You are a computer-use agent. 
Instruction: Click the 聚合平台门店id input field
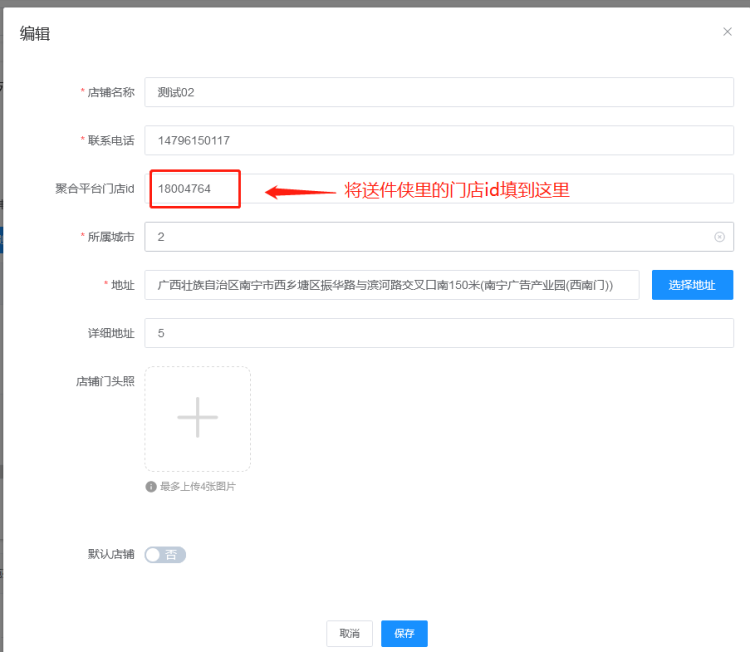click(x=439, y=188)
